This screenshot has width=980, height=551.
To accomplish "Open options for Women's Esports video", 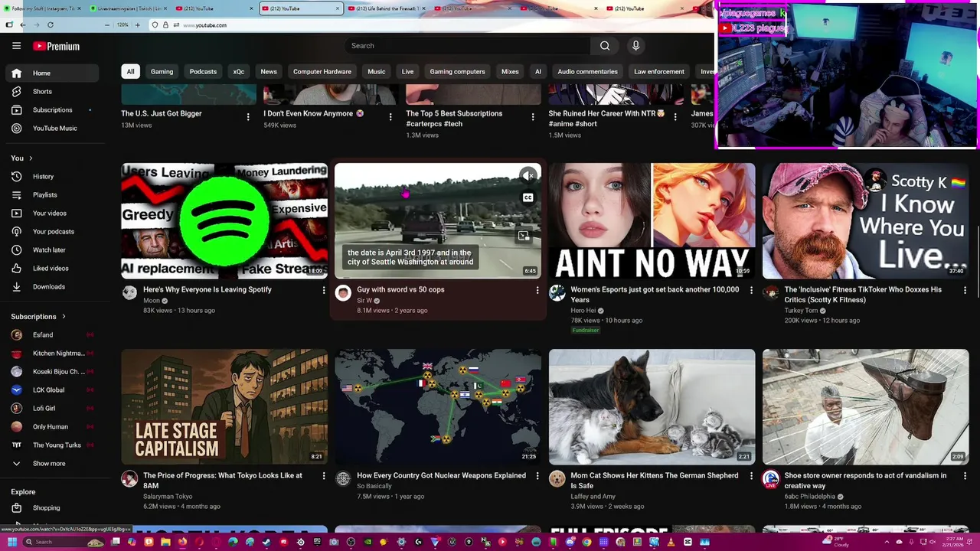I will [x=750, y=290].
